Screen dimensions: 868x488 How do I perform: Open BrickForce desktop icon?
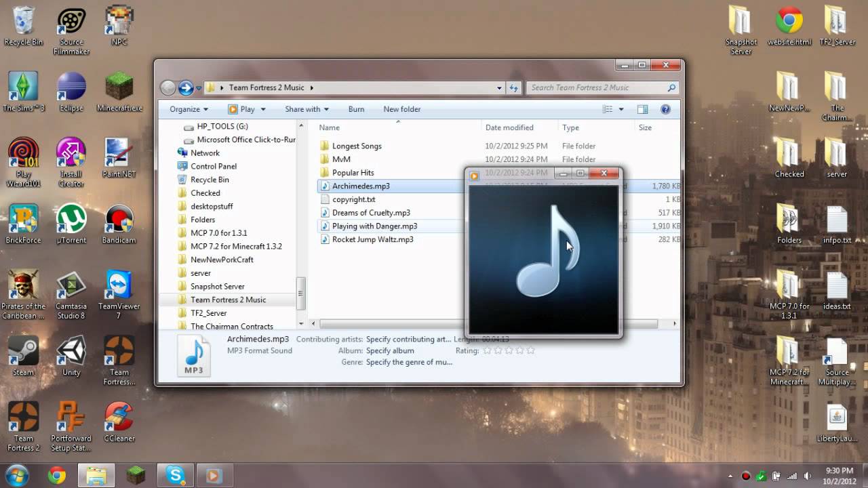(x=24, y=224)
